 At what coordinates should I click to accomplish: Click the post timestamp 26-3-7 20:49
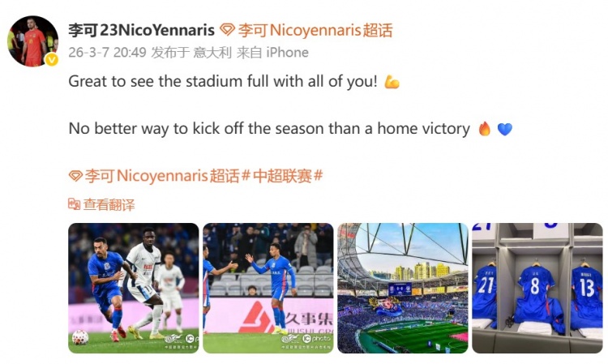click(x=107, y=53)
